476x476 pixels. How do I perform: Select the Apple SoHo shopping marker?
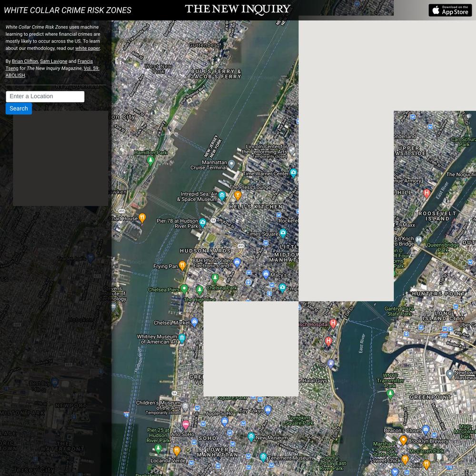tap(225, 421)
